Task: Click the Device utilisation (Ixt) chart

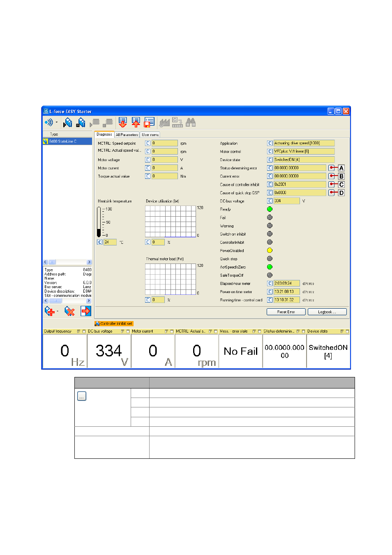Action: pyautogui.click(x=171, y=221)
